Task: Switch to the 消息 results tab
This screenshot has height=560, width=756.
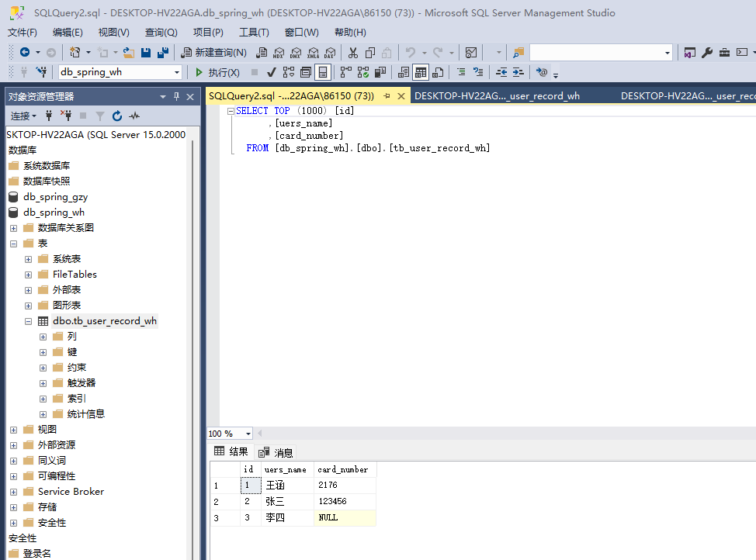Action: [x=276, y=452]
